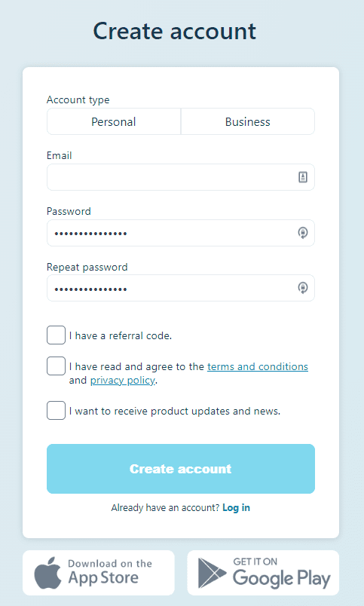Click the Log in link
The height and width of the screenshot is (606, 364).
[x=236, y=507]
